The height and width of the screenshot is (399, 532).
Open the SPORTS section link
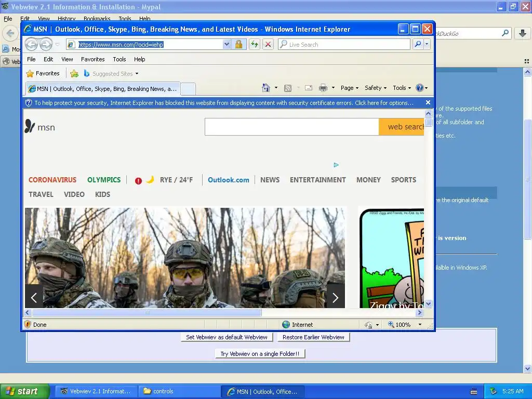pyautogui.click(x=403, y=180)
